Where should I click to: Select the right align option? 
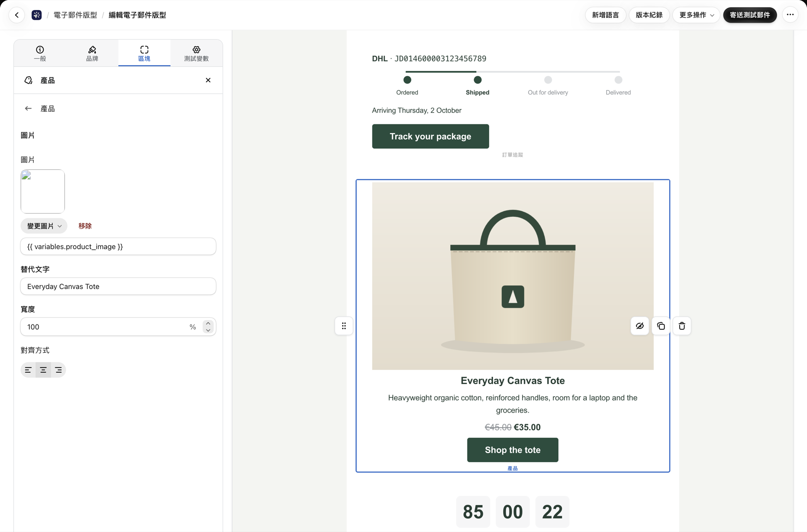(x=58, y=370)
